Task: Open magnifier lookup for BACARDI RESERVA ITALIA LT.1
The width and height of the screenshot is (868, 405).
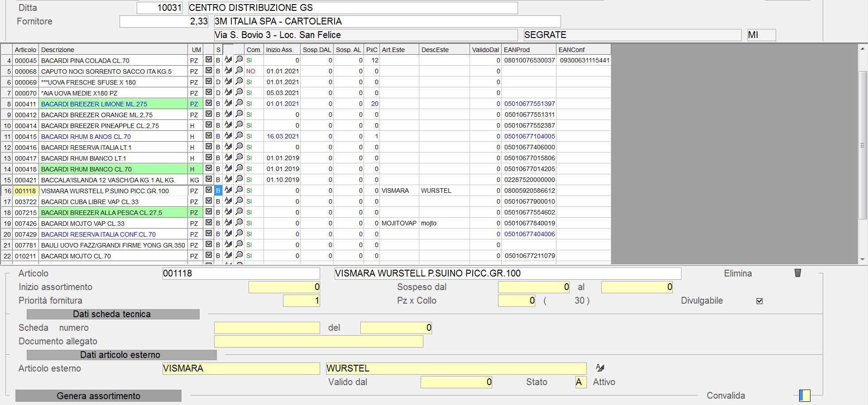Action: 239,147
